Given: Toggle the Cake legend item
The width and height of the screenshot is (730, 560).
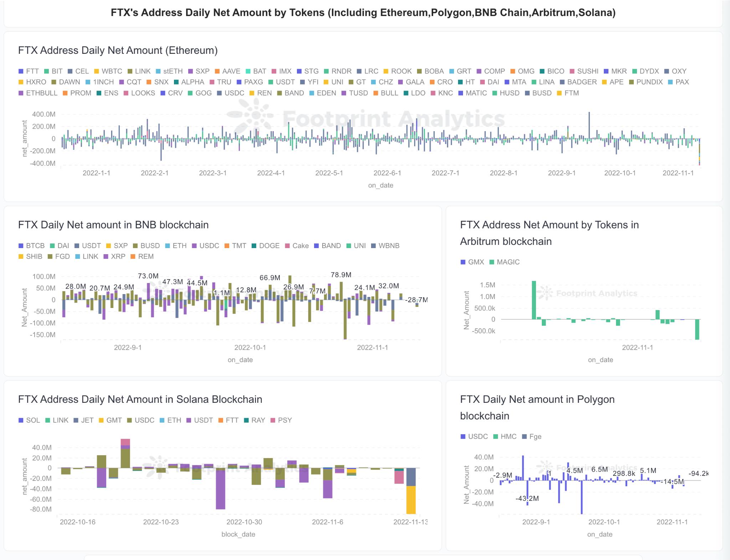Looking at the screenshot, I should pos(297,246).
